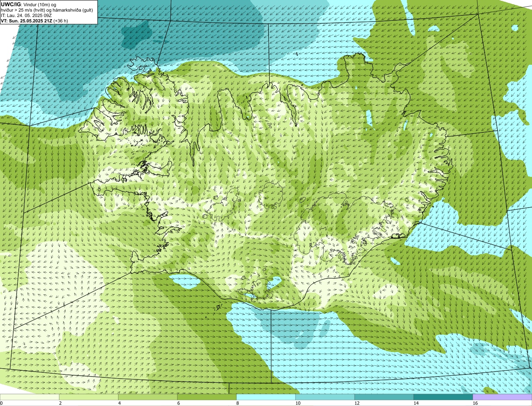The height and width of the screenshot is (406, 532).
Task: Click the '(+36 h)' forecast offset text
Action: [x=61, y=21]
